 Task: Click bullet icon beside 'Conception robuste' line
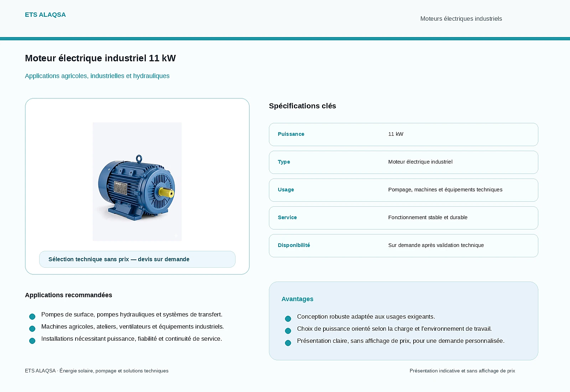(288, 319)
